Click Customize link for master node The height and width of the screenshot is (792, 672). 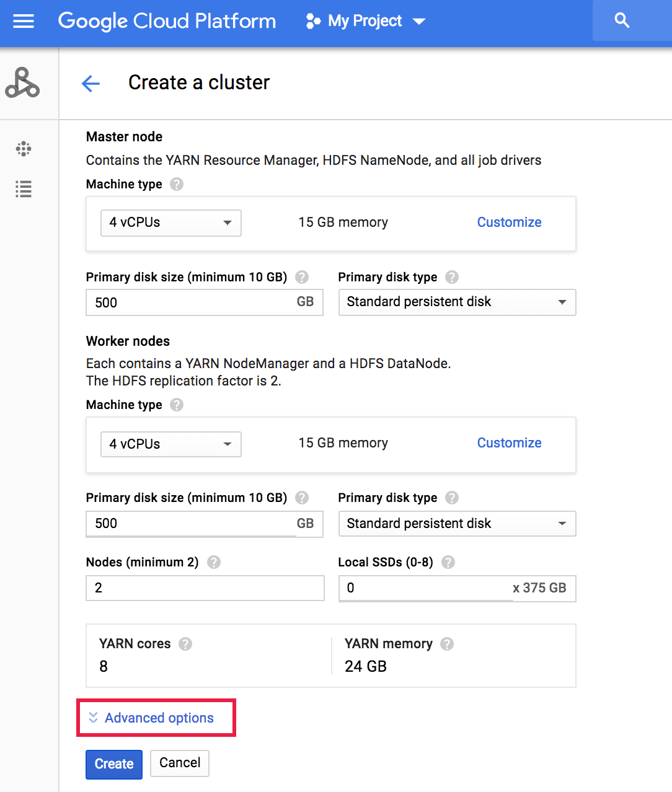tap(509, 222)
